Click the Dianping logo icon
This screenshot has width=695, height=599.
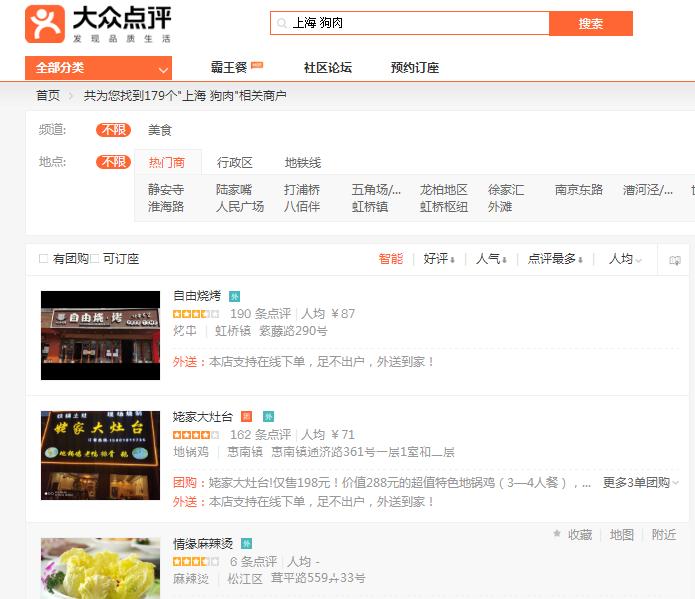tap(45, 24)
